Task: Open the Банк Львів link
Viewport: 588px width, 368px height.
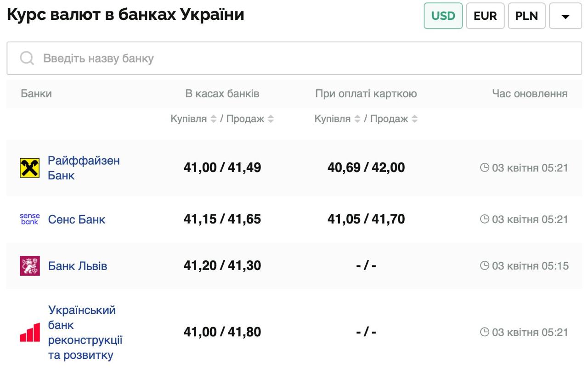Action: click(x=78, y=266)
